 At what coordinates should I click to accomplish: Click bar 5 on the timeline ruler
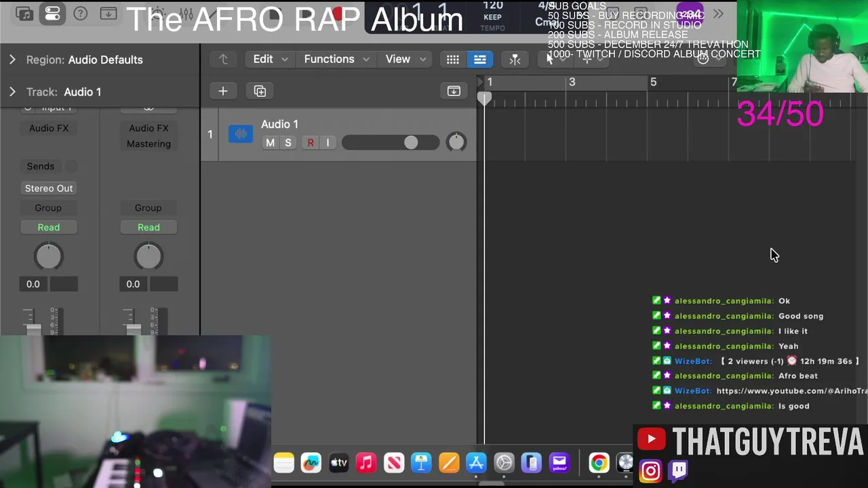(x=653, y=82)
